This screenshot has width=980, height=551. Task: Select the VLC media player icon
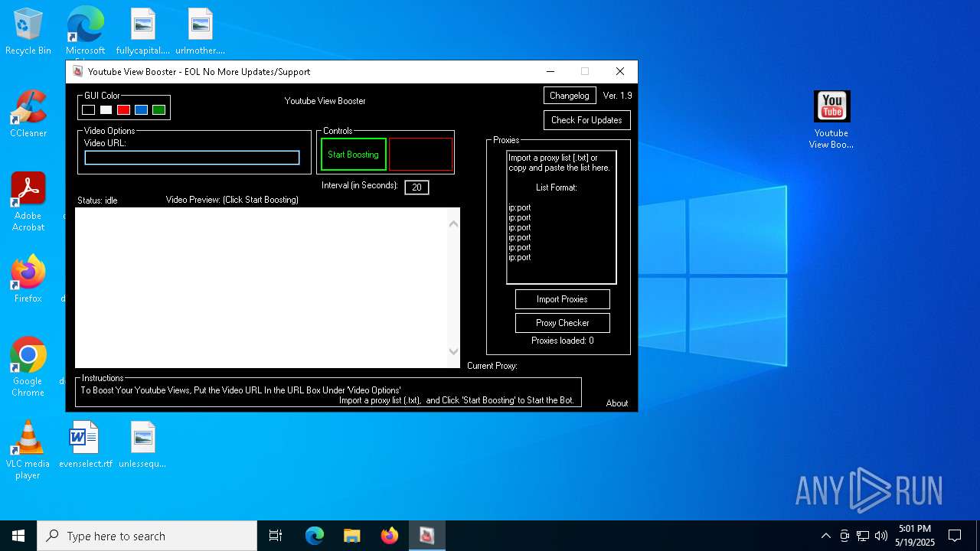(x=28, y=450)
